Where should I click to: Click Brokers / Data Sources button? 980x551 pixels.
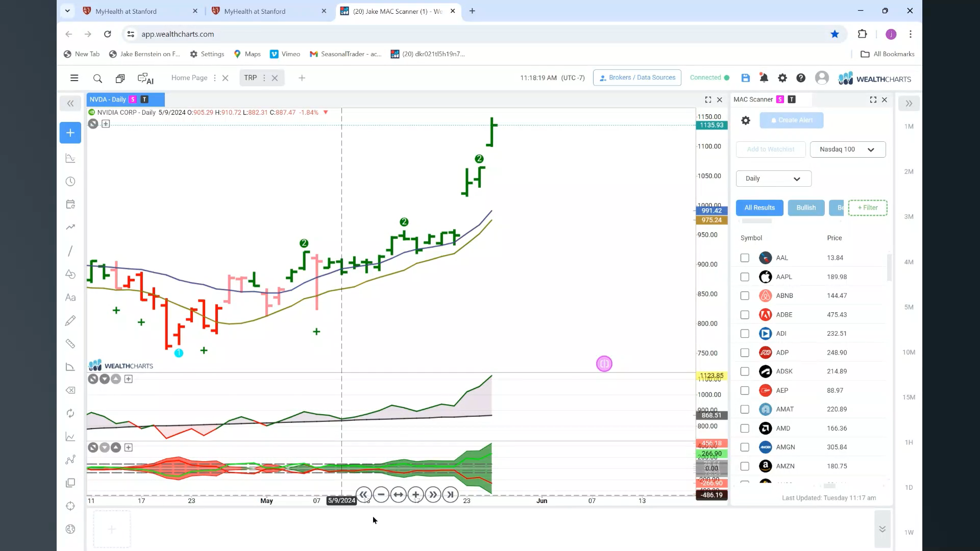(637, 78)
